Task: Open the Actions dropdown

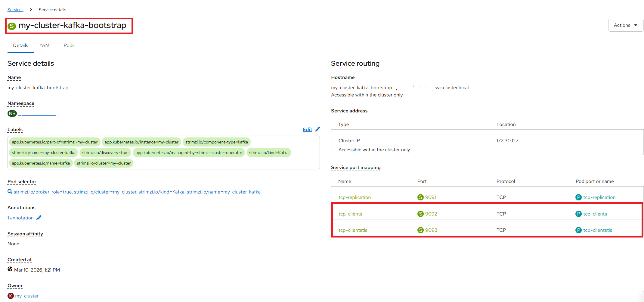Action: [625, 25]
